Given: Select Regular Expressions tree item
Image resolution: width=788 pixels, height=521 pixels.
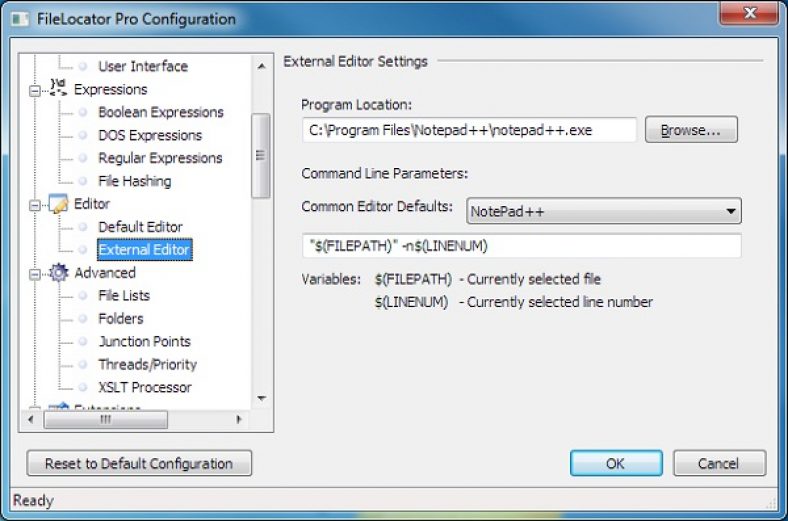Looking at the screenshot, I should (160, 158).
